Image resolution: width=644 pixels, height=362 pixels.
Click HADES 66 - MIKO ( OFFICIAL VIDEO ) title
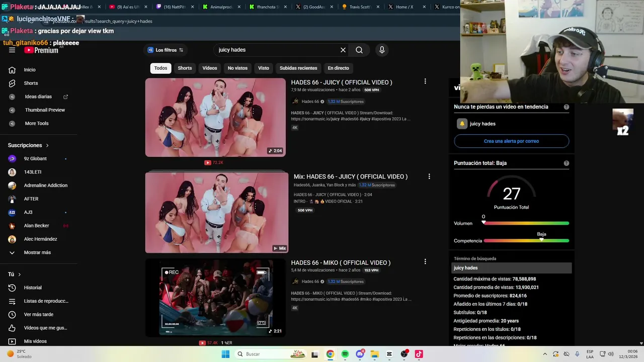pyautogui.click(x=341, y=262)
